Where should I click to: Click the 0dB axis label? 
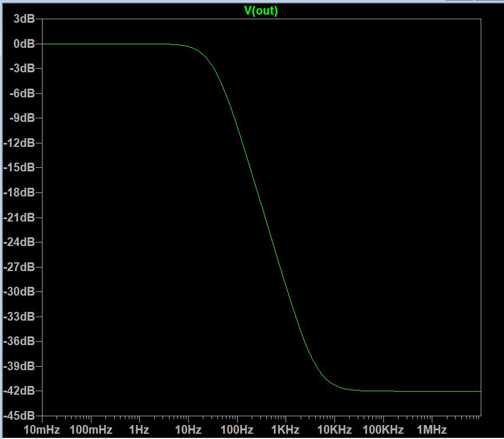(x=24, y=43)
